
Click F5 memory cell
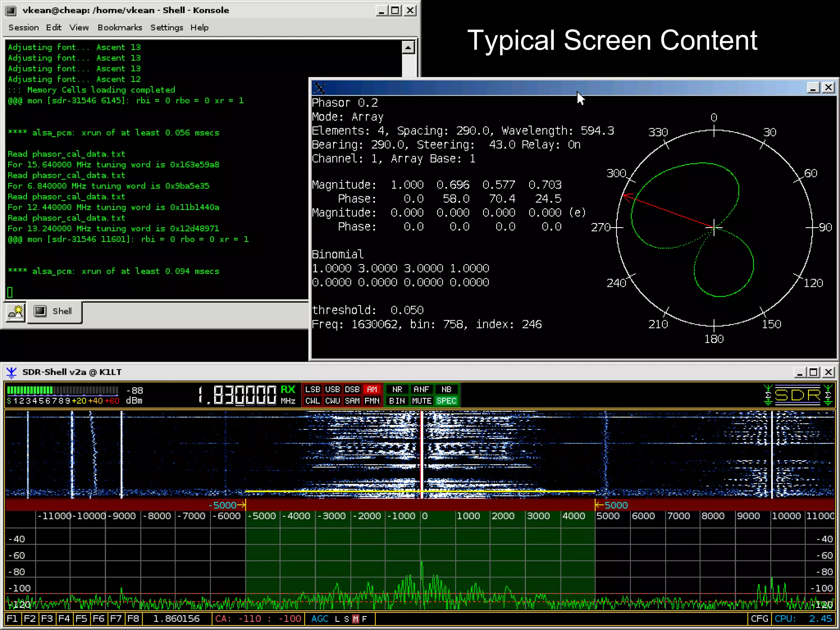click(x=81, y=619)
